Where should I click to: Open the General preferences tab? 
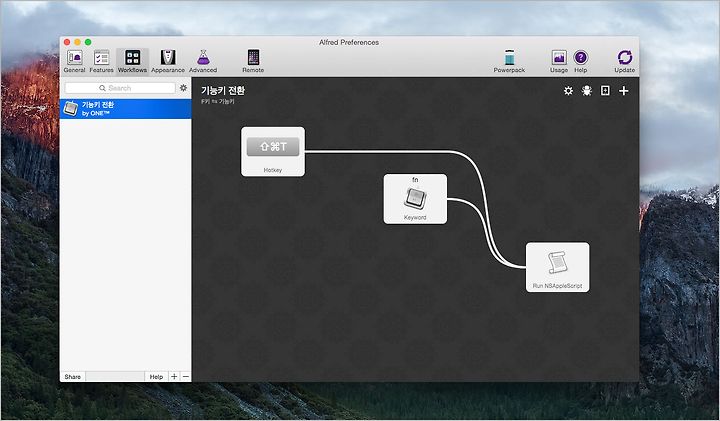tap(74, 62)
